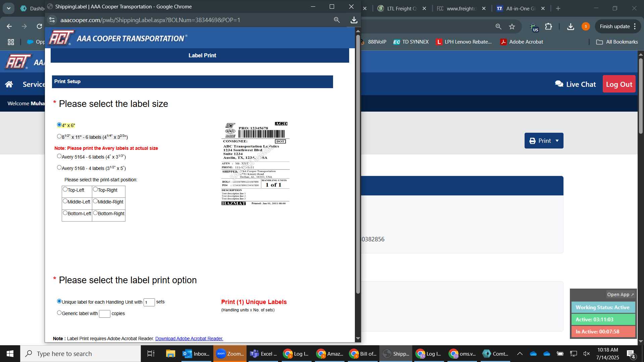The height and width of the screenshot is (362, 644).
Task: Click the zoom magnifier icon in popup address bar
Action: (x=337, y=20)
